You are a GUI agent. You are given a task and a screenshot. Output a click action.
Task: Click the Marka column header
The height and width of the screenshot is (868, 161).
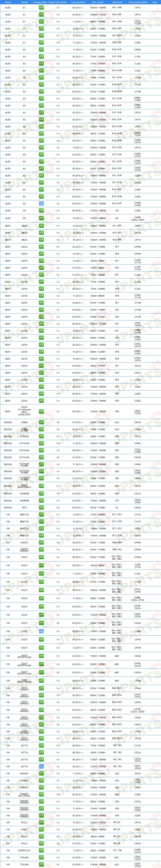tap(8, 2)
